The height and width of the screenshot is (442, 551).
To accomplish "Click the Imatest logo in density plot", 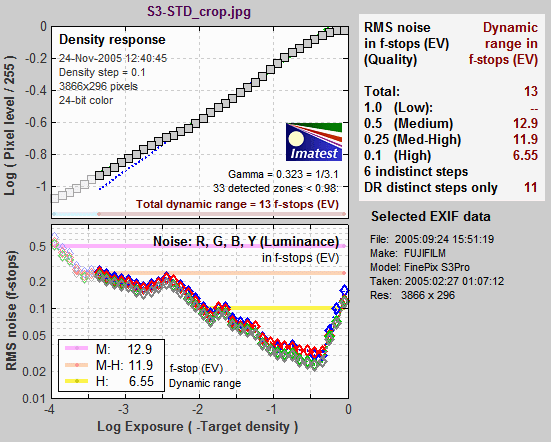I will coord(314,142).
